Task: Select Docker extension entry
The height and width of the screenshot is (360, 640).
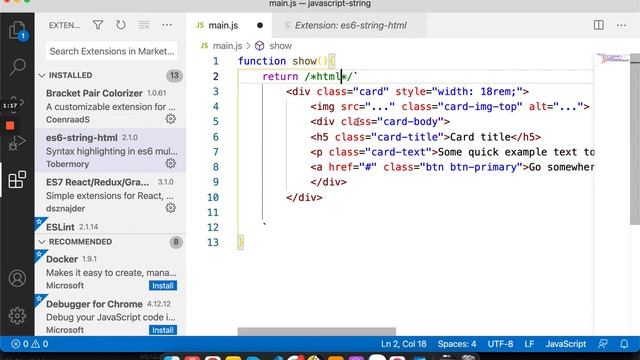Action: pos(110,272)
